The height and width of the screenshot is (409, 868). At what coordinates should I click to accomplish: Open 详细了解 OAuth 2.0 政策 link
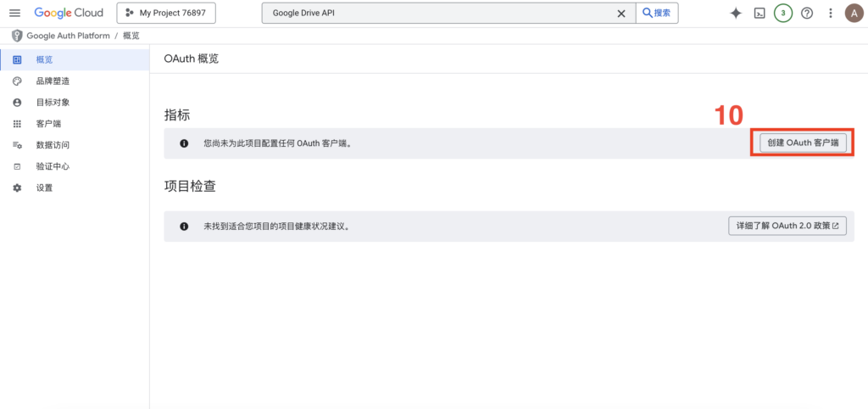[787, 226]
